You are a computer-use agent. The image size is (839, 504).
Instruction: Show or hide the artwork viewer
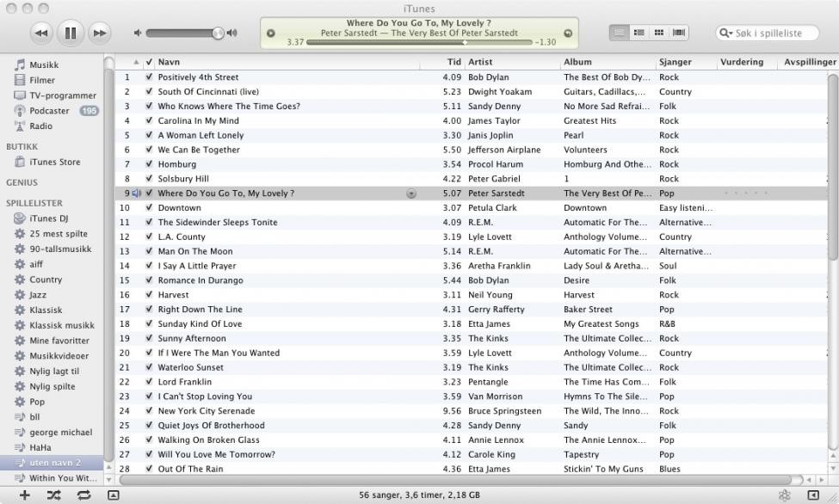[x=114, y=495]
